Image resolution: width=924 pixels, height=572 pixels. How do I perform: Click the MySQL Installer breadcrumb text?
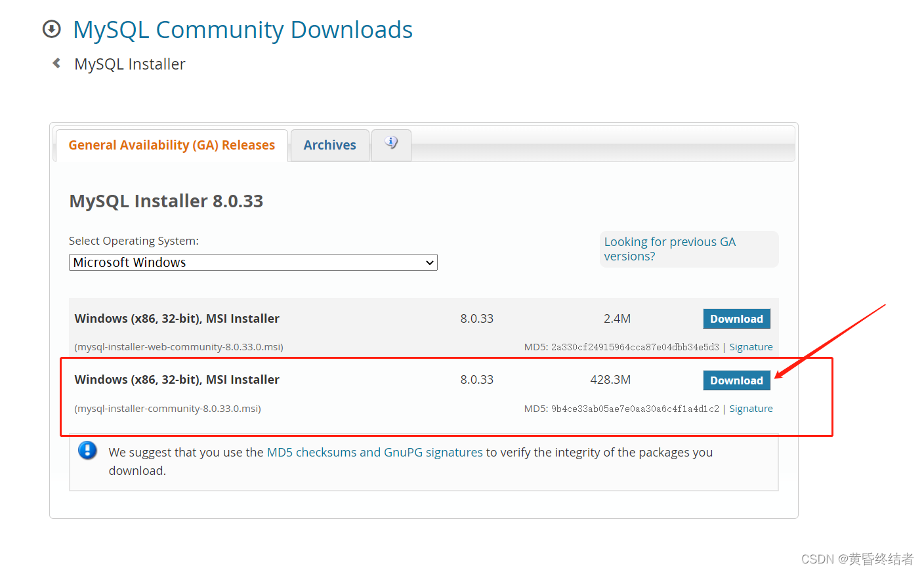point(130,64)
